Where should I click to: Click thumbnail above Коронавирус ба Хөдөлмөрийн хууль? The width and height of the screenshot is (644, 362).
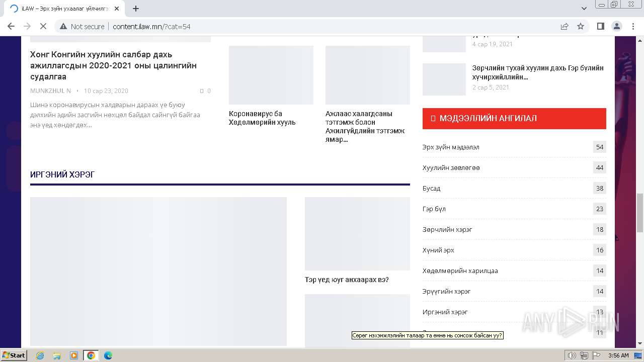pyautogui.click(x=271, y=75)
